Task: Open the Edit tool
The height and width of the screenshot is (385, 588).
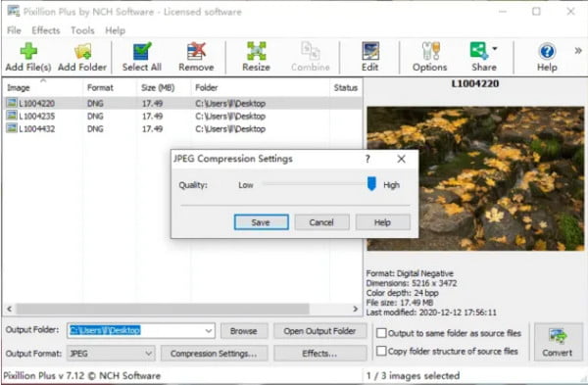Action: pyautogui.click(x=370, y=51)
